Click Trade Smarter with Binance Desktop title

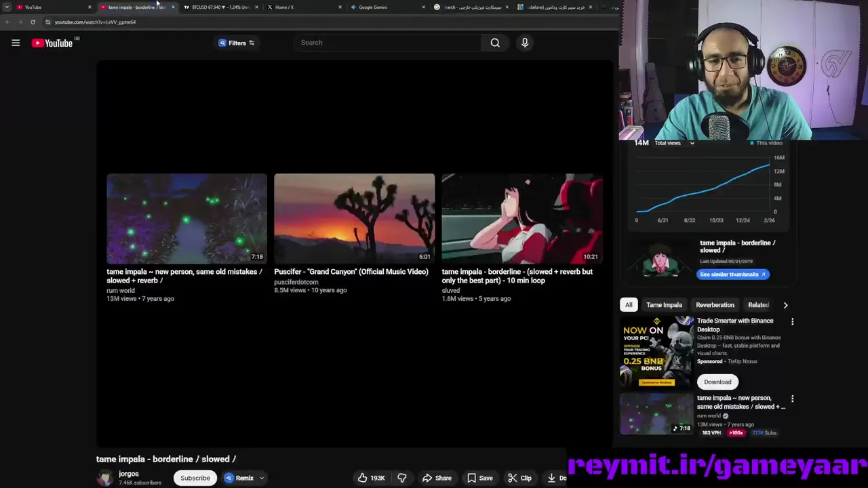point(735,325)
